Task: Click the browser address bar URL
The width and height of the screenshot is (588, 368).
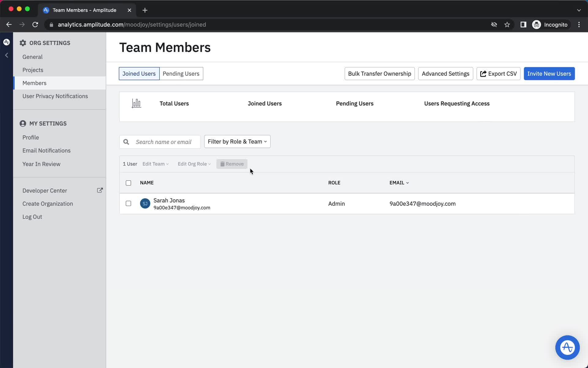Action: pyautogui.click(x=132, y=25)
